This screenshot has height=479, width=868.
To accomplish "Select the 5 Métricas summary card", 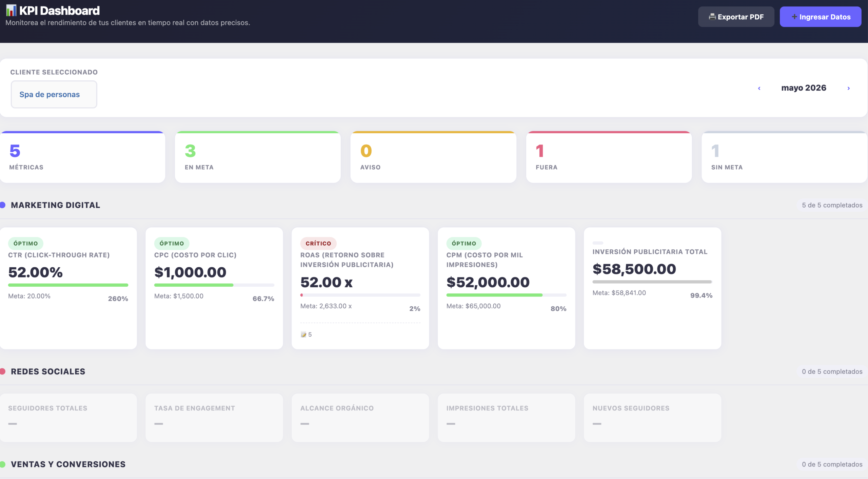I will (x=82, y=157).
